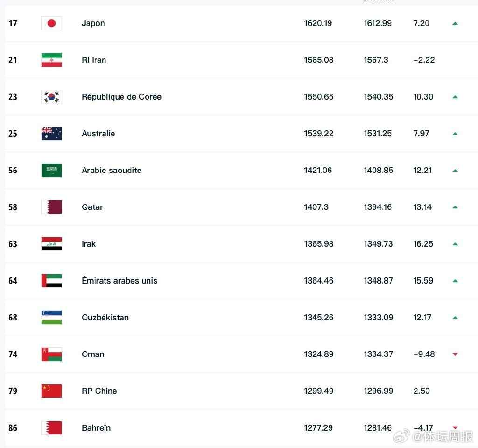Click the RI Iran flag icon
The width and height of the screenshot is (478, 448).
click(51, 60)
